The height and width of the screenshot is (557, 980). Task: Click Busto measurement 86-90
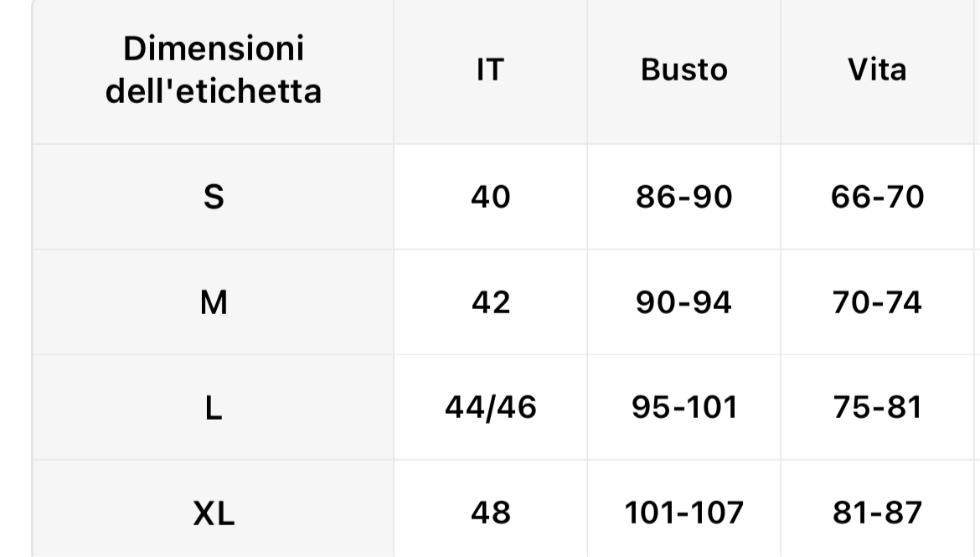pyautogui.click(x=683, y=197)
